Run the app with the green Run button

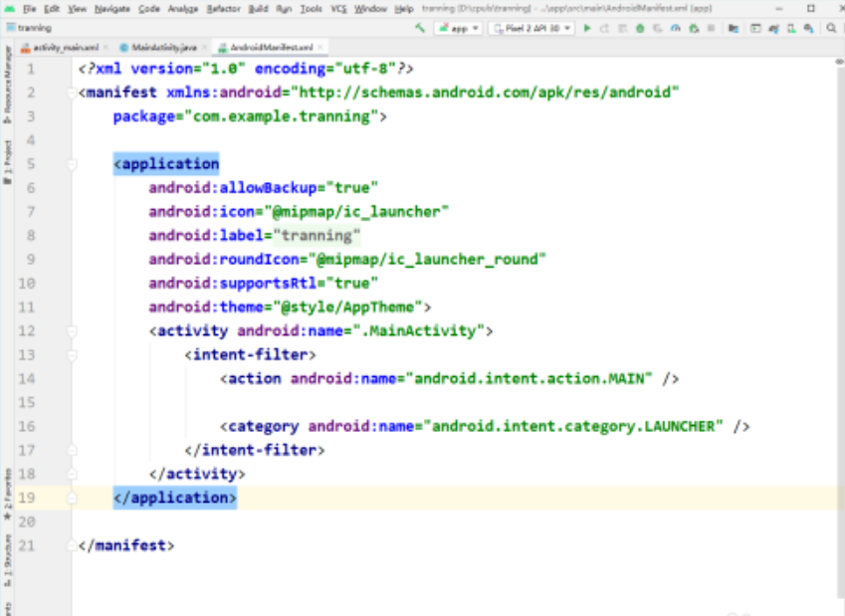[x=587, y=28]
